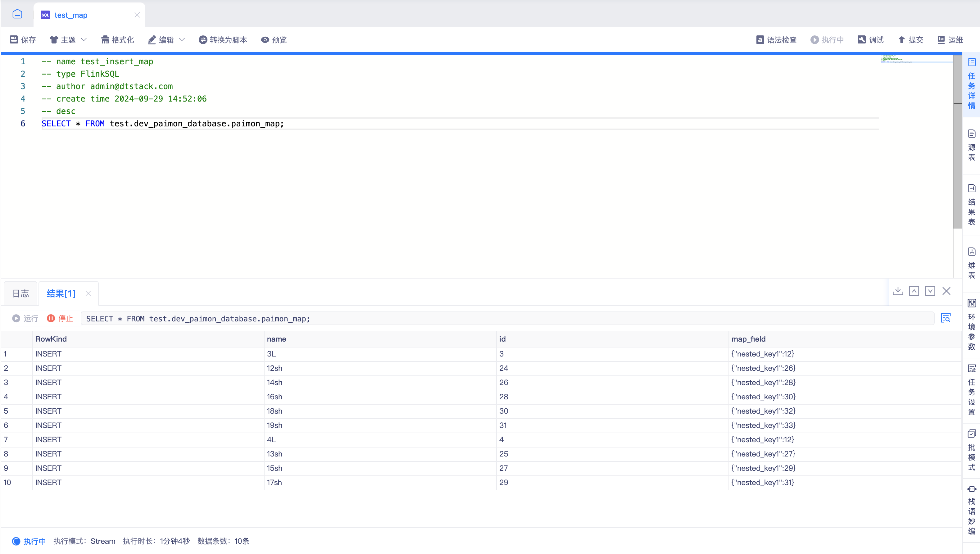Click the name column header
This screenshot has height=554, width=980.
click(x=380, y=339)
